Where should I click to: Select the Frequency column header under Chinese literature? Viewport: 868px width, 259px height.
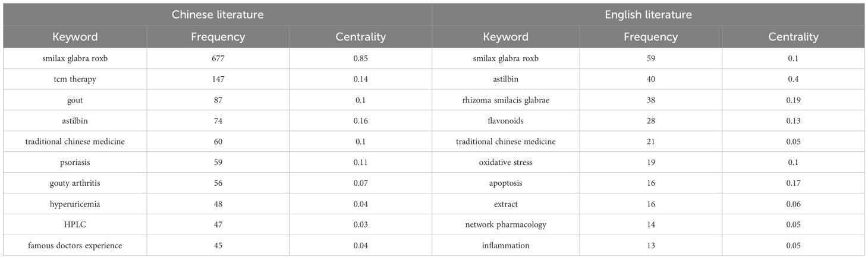click(218, 37)
